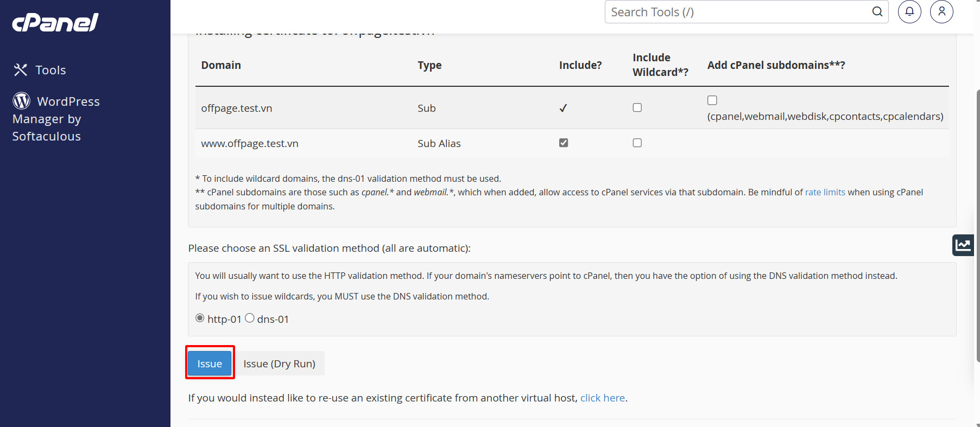Select the dns-01 validation method
The image size is (980, 427).
pos(250,318)
